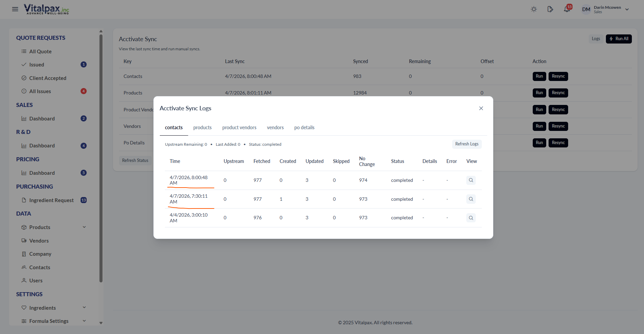Open the notifications bell icon
This screenshot has height=334, width=644.
click(566, 9)
